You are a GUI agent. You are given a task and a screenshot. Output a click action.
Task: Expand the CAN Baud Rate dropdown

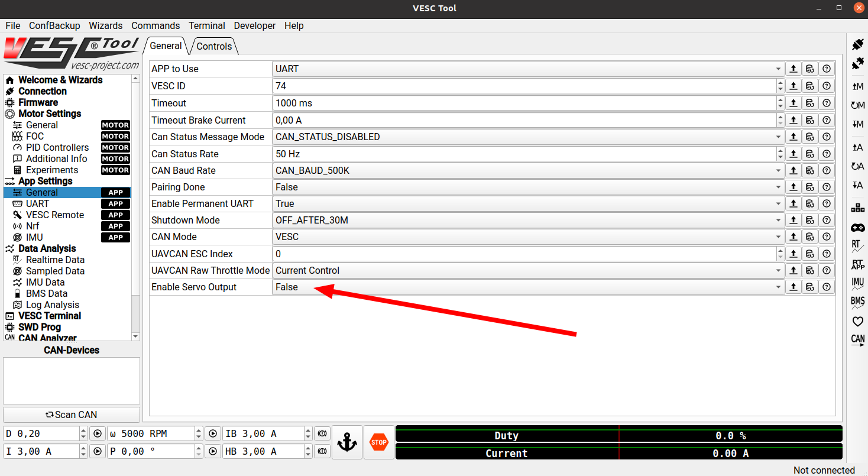click(528, 170)
